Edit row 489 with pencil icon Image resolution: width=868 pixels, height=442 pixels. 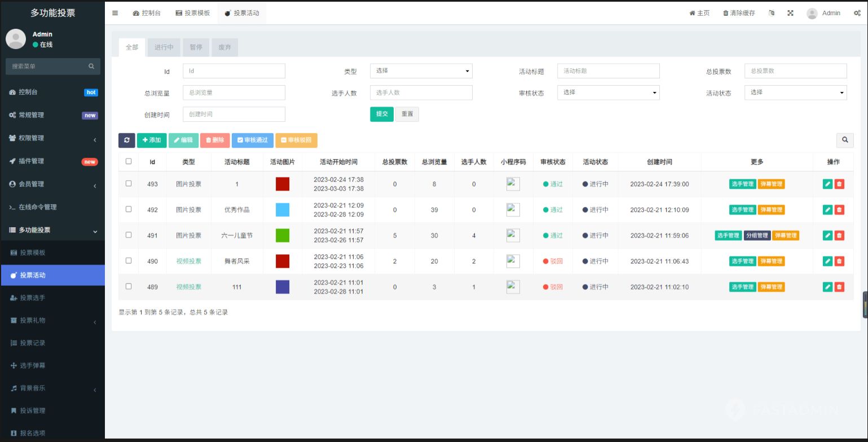(827, 287)
